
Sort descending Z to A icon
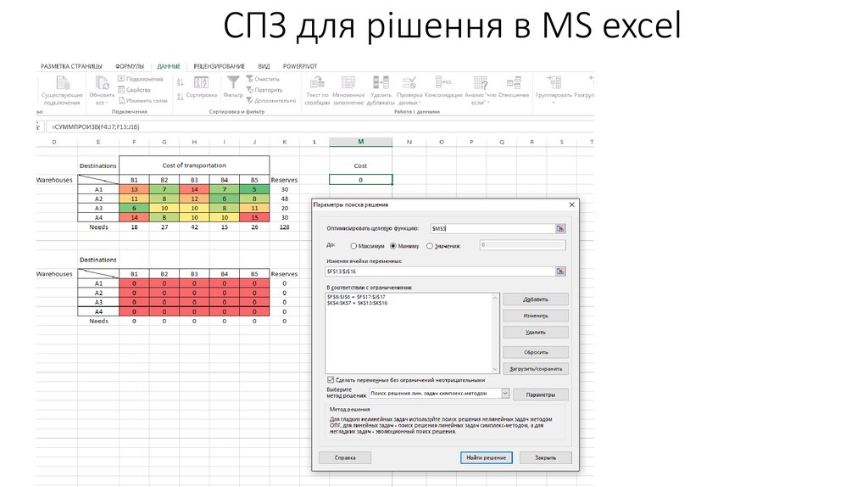[180, 97]
